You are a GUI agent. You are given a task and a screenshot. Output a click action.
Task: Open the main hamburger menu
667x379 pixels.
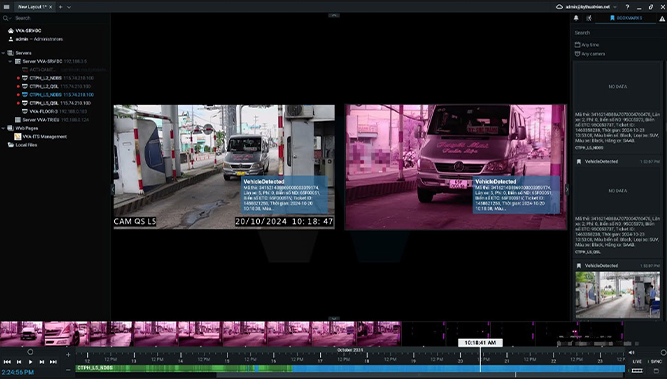click(6, 7)
